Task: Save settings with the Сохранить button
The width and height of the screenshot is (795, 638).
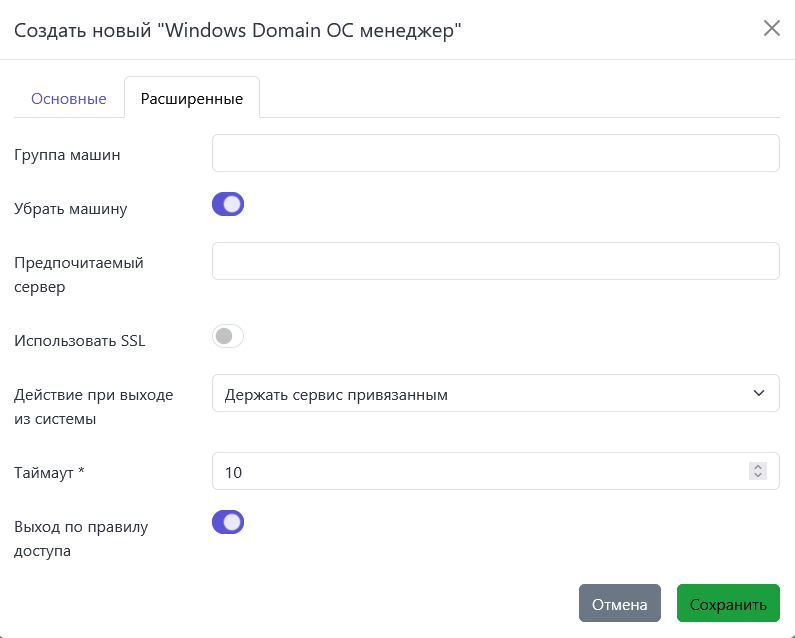Action: (x=728, y=604)
